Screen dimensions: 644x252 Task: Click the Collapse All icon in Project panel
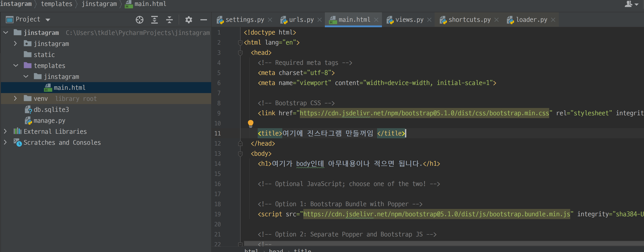169,20
